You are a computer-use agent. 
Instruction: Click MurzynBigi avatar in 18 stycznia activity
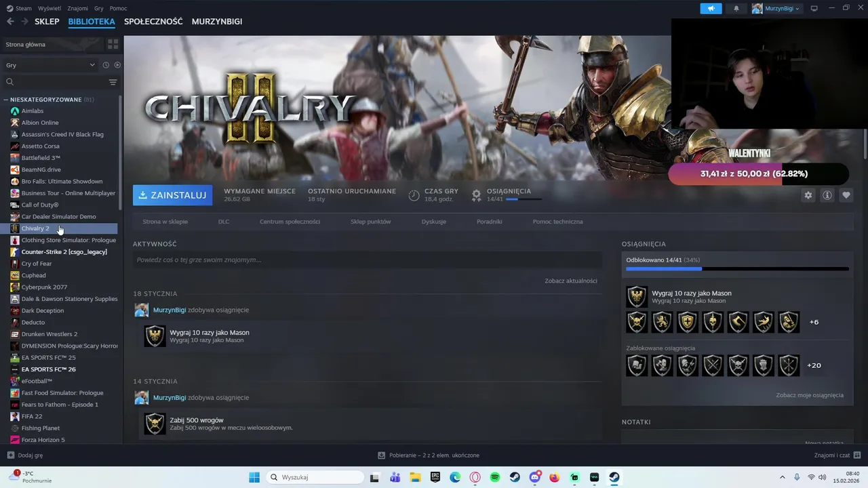point(141,310)
